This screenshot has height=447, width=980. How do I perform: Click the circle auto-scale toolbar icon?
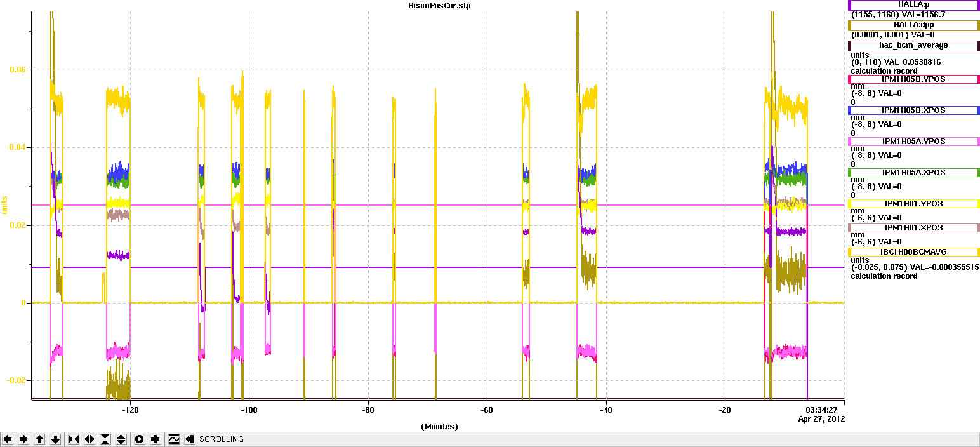[x=140, y=439]
